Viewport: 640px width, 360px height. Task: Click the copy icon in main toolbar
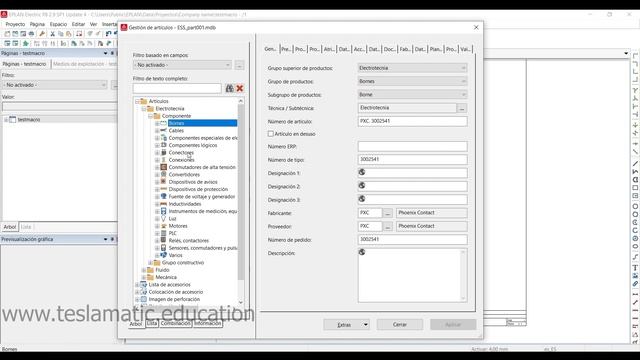pyautogui.click(x=60, y=34)
